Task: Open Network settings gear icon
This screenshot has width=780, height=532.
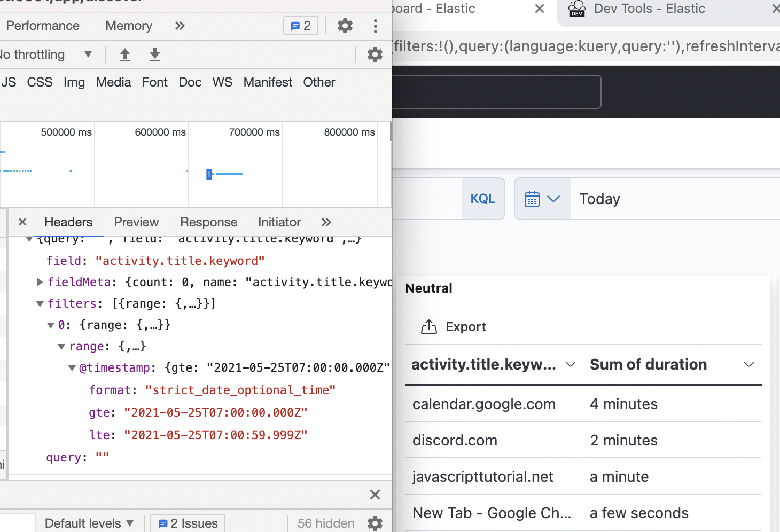Action: point(375,54)
